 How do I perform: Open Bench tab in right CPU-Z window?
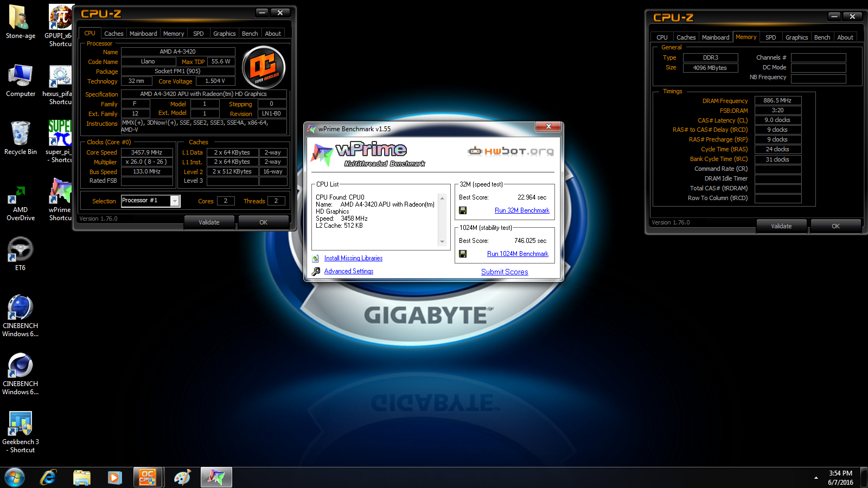(822, 37)
